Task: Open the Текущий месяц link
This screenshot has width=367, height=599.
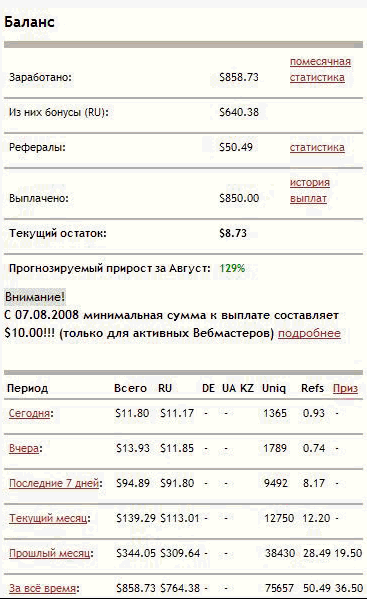Action: click(48, 518)
